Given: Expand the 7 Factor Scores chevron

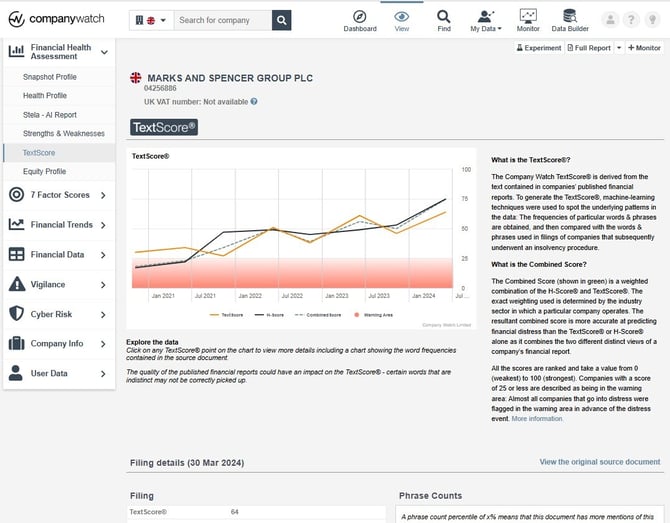Looking at the screenshot, I should point(103,195).
